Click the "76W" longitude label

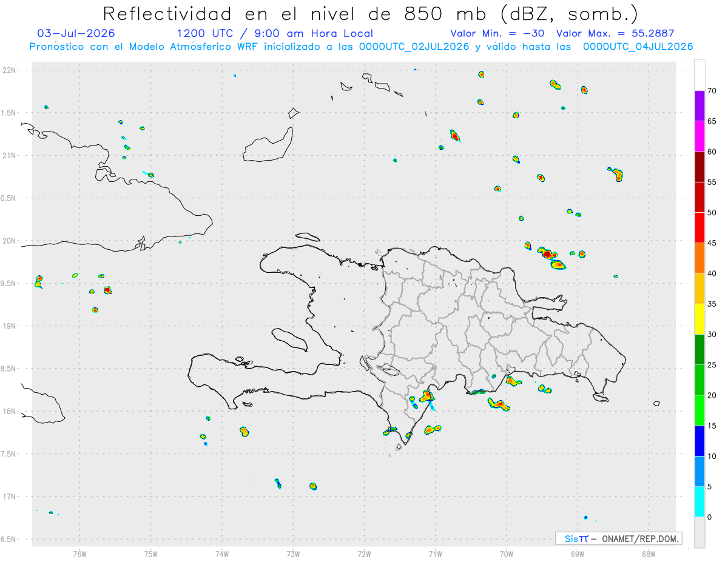tap(79, 554)
